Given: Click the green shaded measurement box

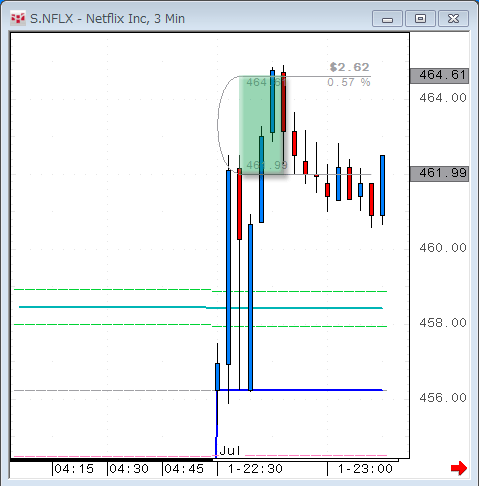Looking at the screenshot, I should click(x=262, y=125).
